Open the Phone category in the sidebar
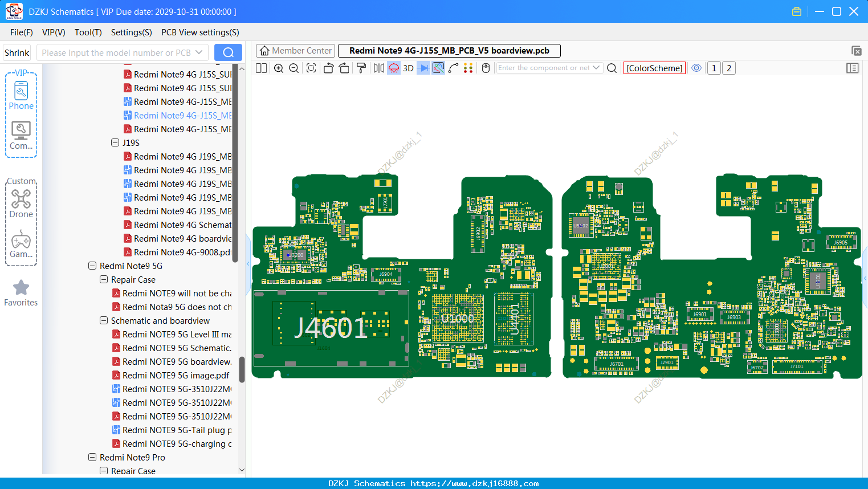 pyautogui.click(x=21, y=96)
